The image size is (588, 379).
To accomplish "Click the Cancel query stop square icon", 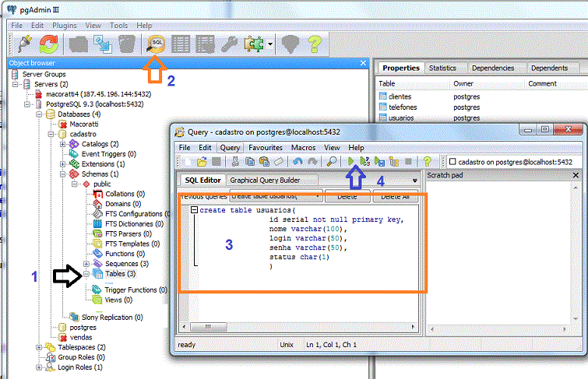I will [408, 162].
